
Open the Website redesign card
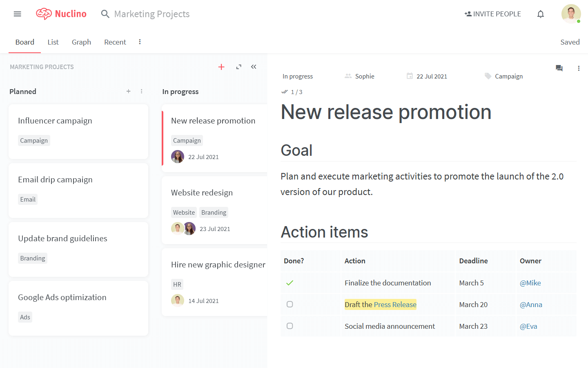[x=214, y=210]
